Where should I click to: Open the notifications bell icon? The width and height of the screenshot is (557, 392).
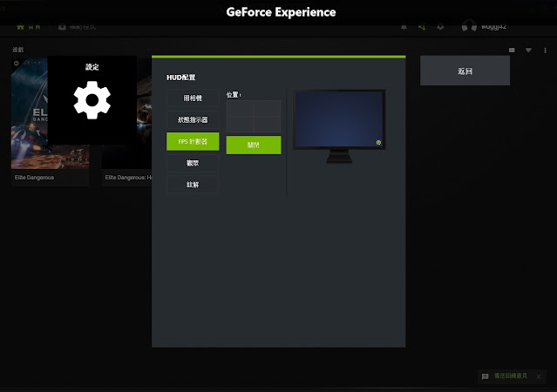[x=404, y=27]
